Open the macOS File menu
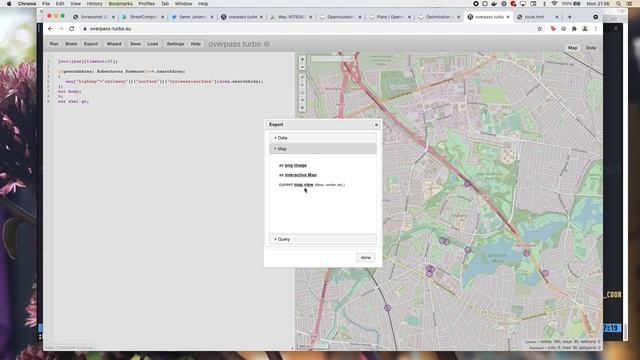Image resolution: width=640 pixels, height=360 pixels. (x=46, y=4)
